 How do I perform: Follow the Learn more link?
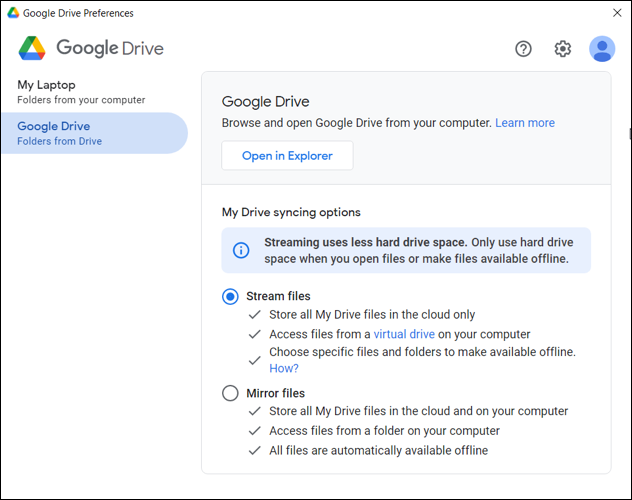tap(525, 122)
